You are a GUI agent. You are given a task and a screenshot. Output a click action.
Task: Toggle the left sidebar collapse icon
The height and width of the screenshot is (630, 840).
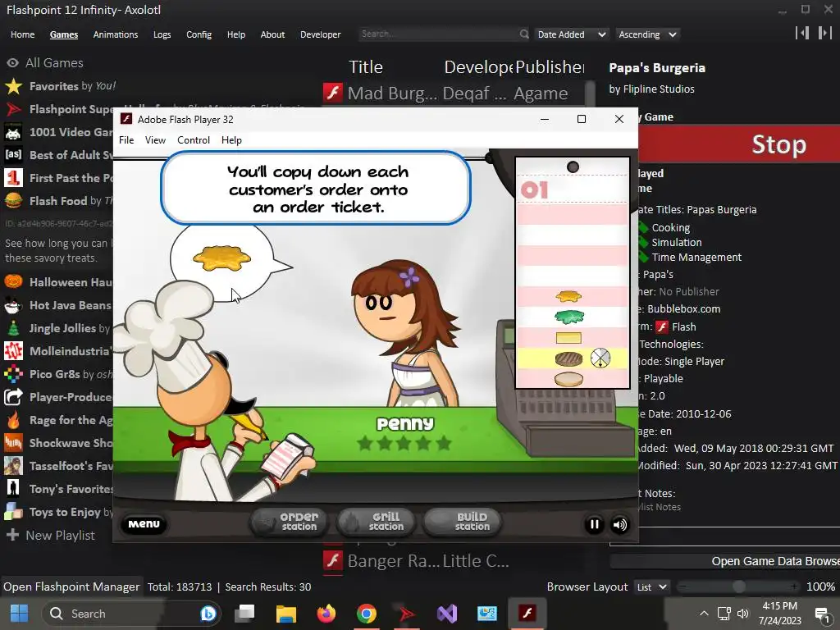(802, 33)
